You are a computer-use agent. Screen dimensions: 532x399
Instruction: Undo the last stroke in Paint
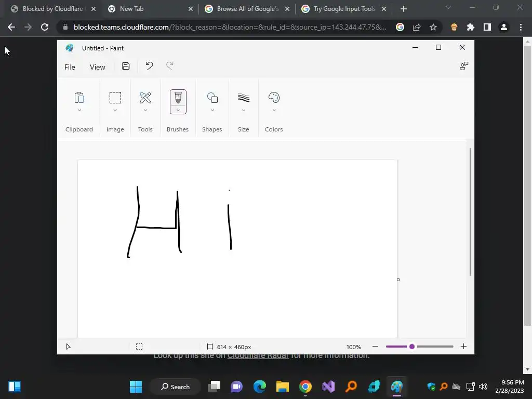pyautogui.click(x=149, y=66)
